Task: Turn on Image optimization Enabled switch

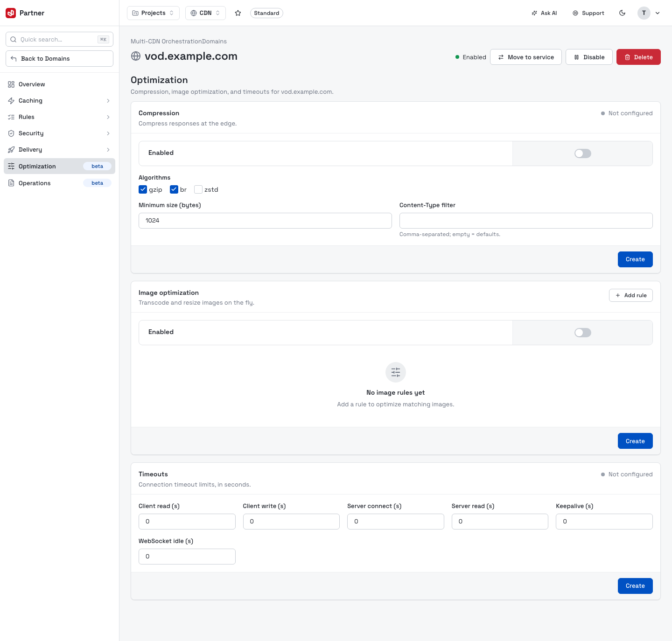Action: (583, 333)
